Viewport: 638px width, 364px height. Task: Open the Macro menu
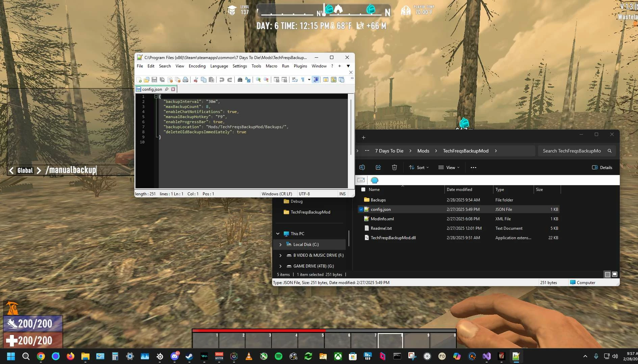coord(272,66)
